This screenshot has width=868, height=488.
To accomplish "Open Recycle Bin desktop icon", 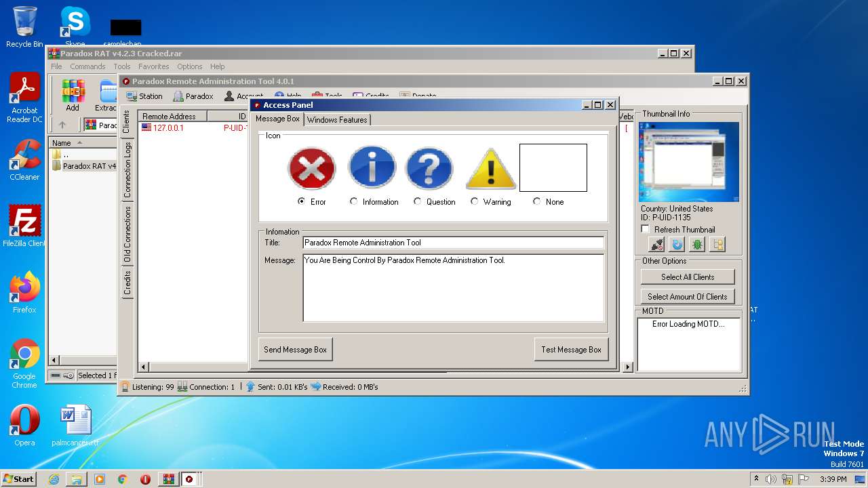I will pos(24,27).
